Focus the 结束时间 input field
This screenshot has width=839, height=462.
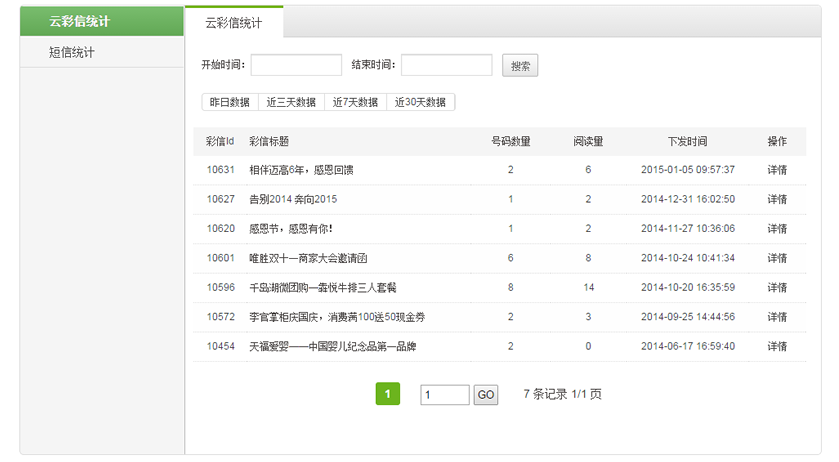click(x=446, y=65)
